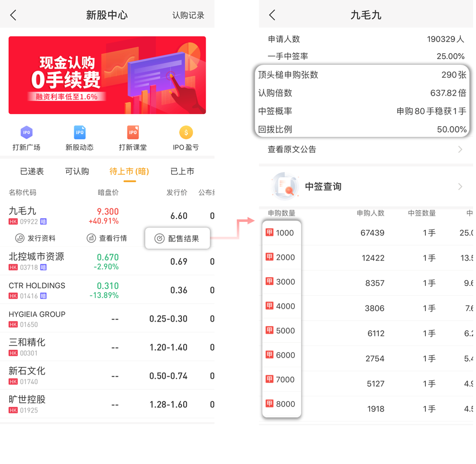This screenshot has height=464, width=476.
Task: Open 中签查询 allotment lookup
Action: 366,186
